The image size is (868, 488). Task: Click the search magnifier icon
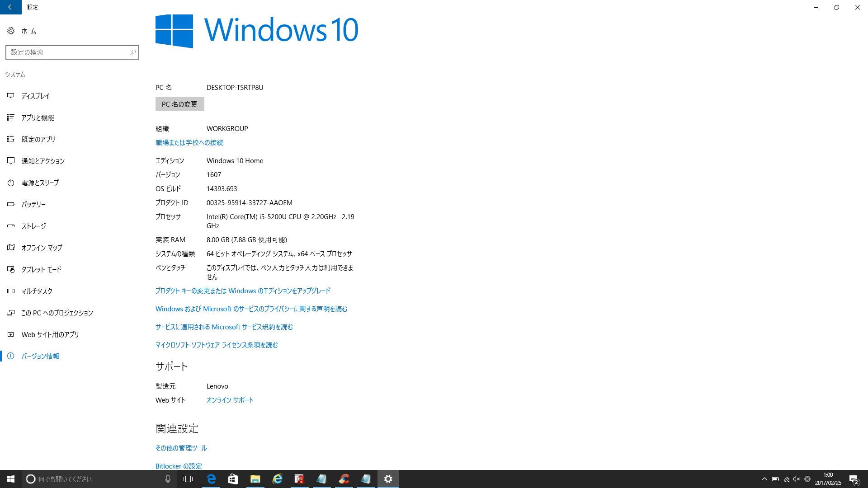coord(132,52)
